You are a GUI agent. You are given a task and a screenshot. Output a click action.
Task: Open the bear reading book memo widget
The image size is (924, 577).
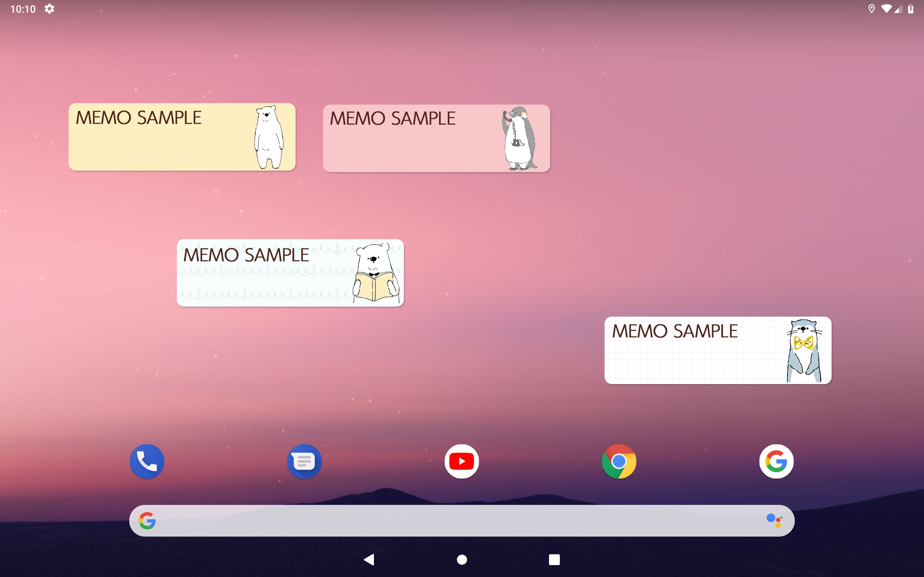[x=290, y=273]
